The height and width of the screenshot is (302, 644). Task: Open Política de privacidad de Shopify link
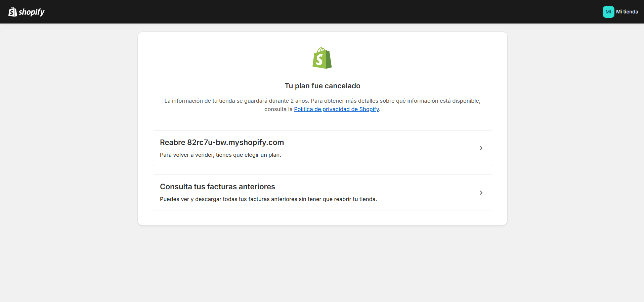tap(336, 109)
